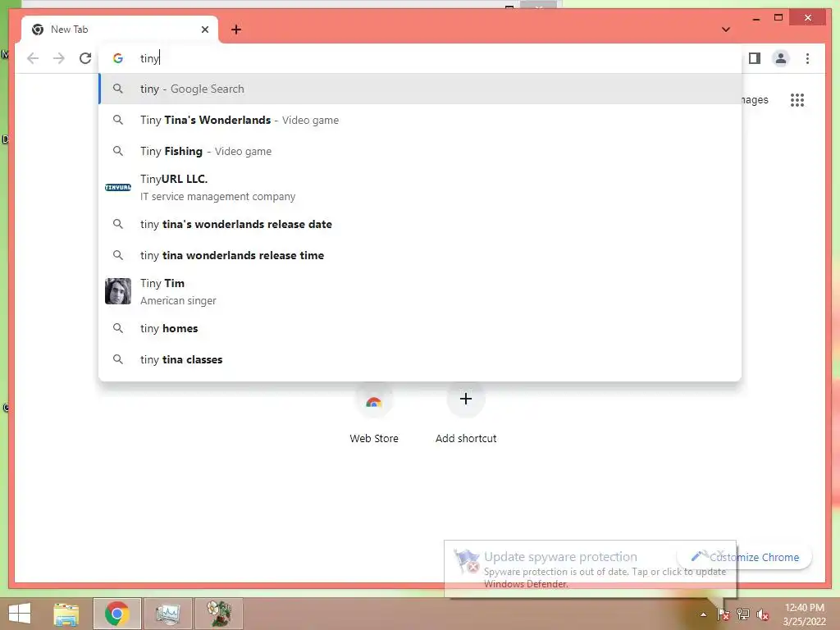Reload the page with the refresh icon
Viewport: 840px width, 630px height.
[x=85, y=58]
